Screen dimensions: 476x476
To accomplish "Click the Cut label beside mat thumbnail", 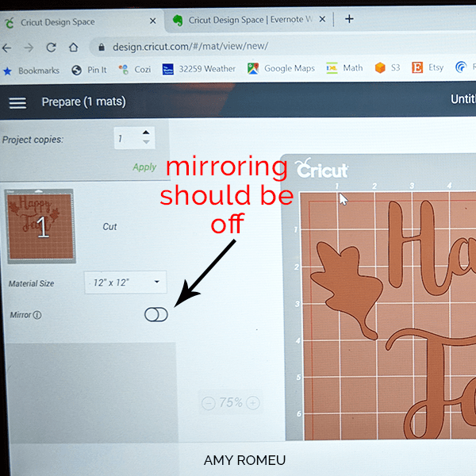I will [x=109, y=226].
